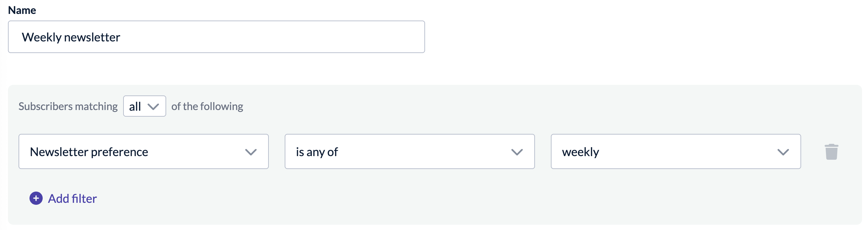868x230 pixels.
Task: Click the purple plus icon beside Add filter
Action: 36,198
